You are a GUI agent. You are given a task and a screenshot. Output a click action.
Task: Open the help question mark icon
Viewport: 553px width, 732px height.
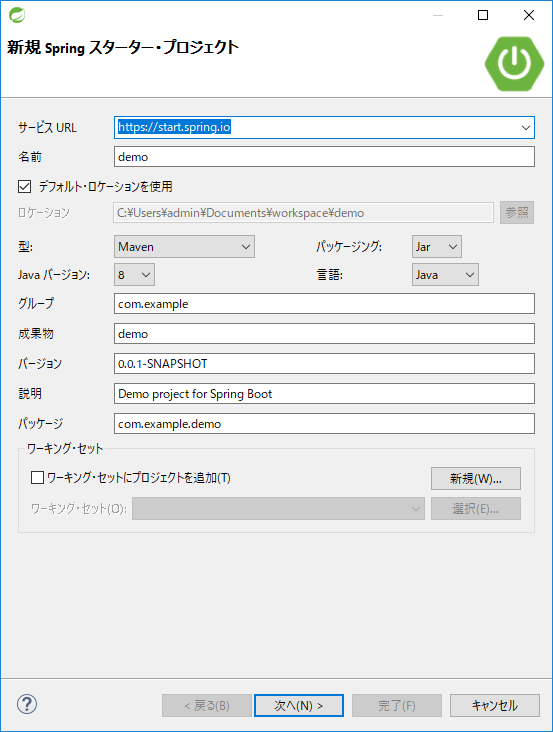click(27, 704)
